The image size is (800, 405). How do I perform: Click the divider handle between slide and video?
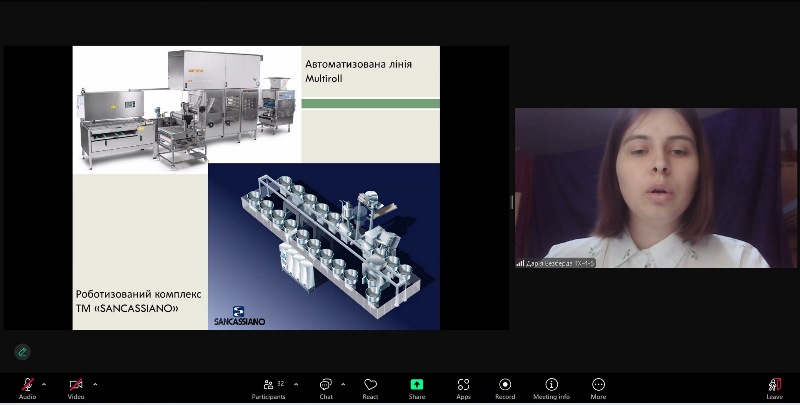pos(512,202)
